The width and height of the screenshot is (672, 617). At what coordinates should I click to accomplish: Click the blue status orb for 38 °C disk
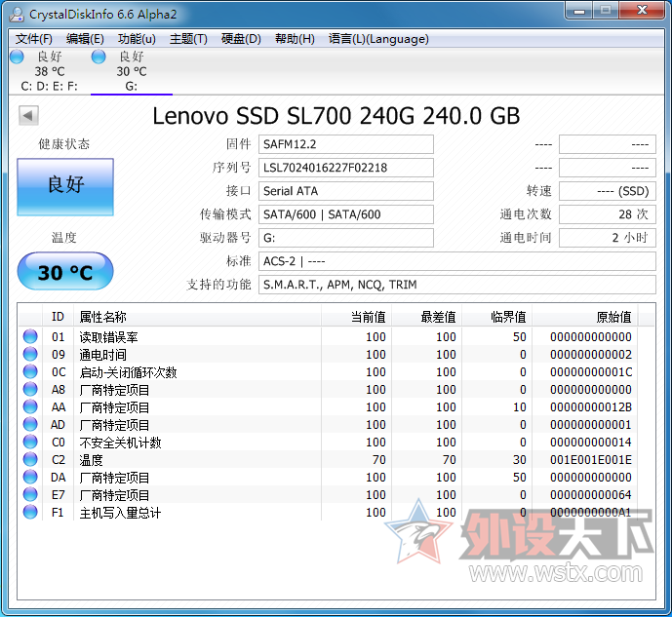[17, 57]
